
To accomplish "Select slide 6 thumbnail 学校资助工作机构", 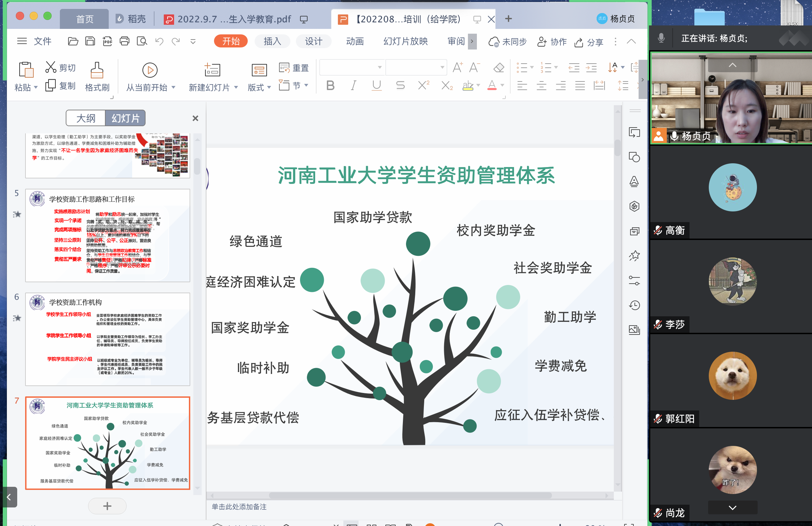I will pos(108,339).
